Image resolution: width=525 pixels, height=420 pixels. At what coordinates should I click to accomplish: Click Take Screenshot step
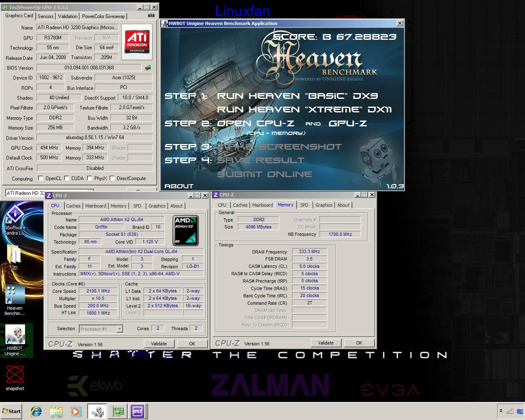click(x=279, y=147)
